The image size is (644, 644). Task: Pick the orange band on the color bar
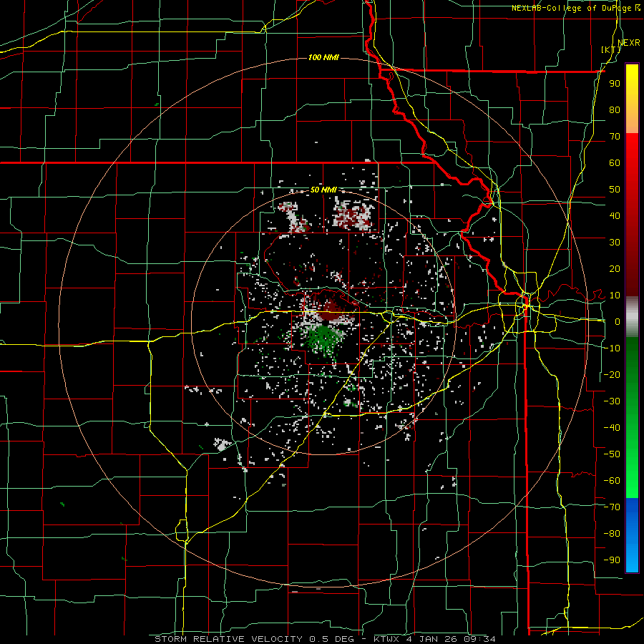632,122
